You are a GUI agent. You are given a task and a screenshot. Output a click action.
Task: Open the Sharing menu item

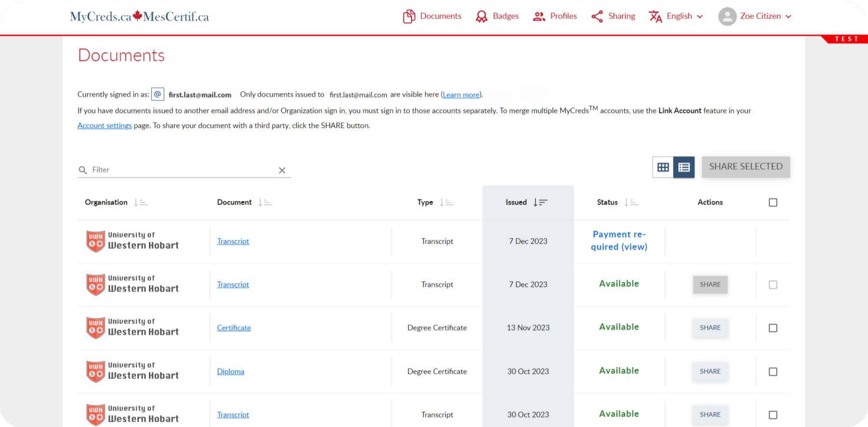(x=622, y=16)
